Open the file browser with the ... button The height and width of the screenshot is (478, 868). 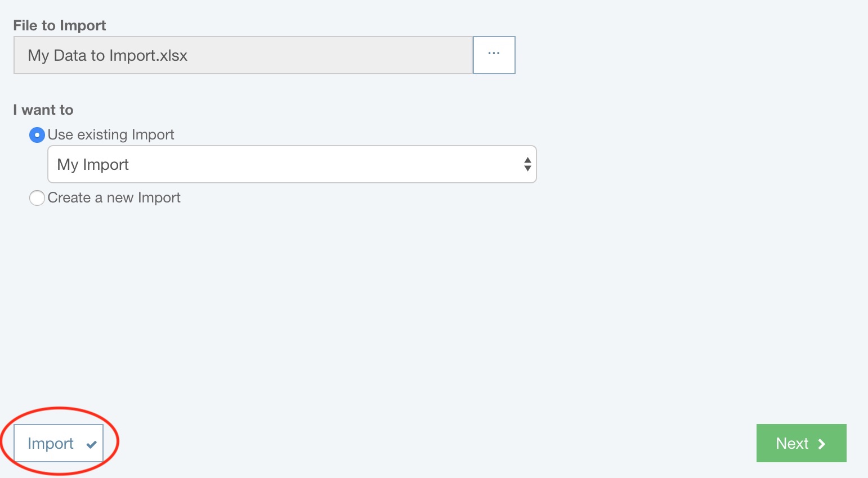point(494,55)
